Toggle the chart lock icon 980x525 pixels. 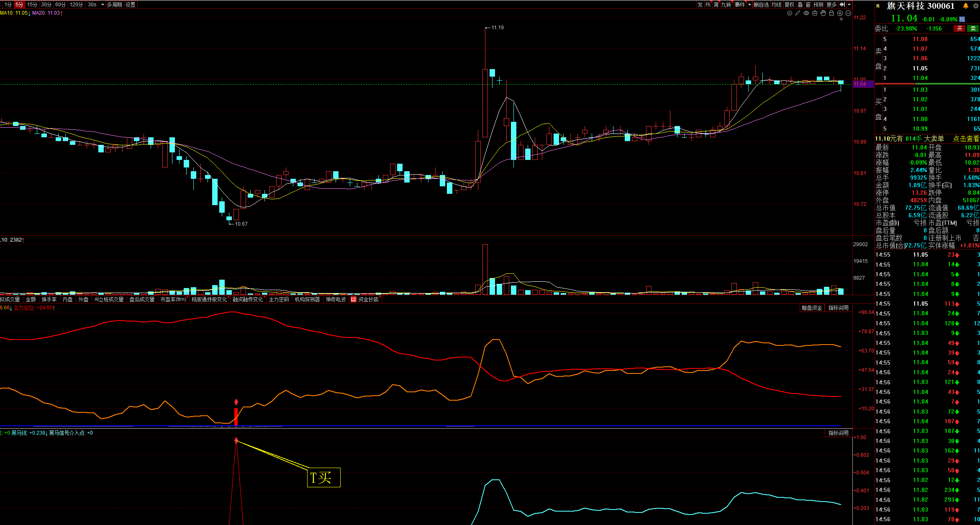tap(831, 13)
